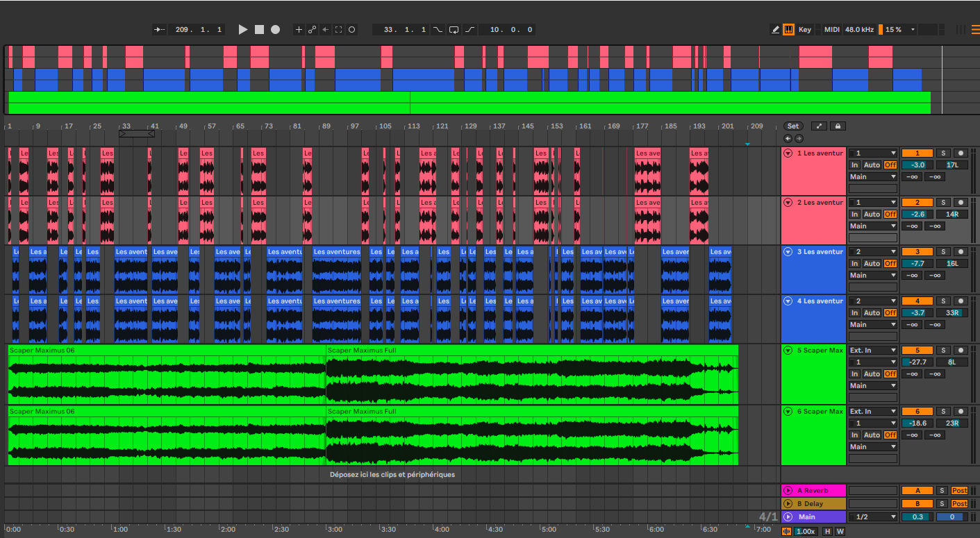Click the MIDI map mode button

click(x=831, y=29)
